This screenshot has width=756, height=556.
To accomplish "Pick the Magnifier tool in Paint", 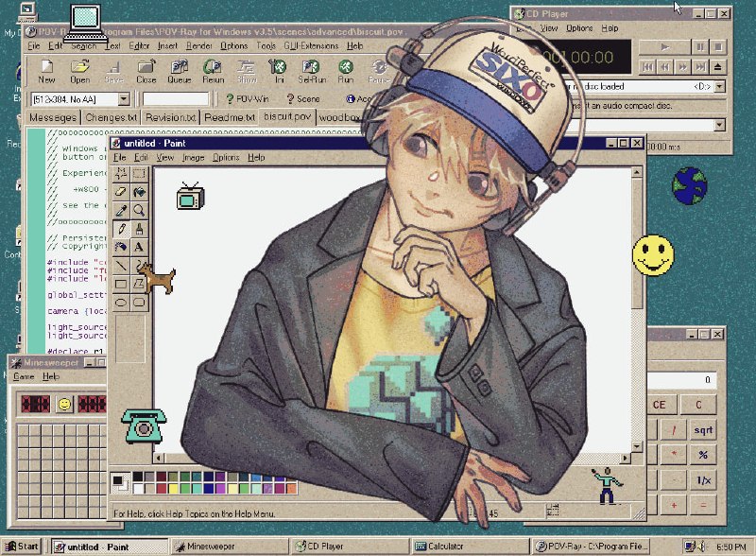I will click(139, 211).
